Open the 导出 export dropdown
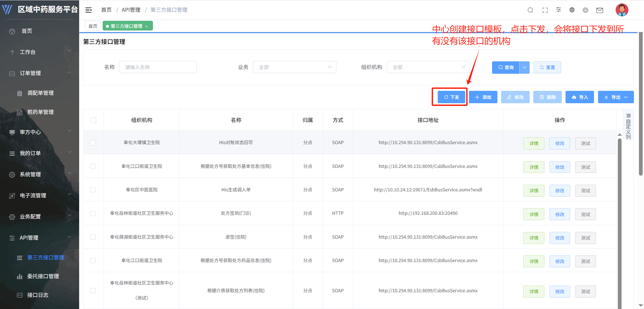Screen dimensions: 644x309 [616, 97]
